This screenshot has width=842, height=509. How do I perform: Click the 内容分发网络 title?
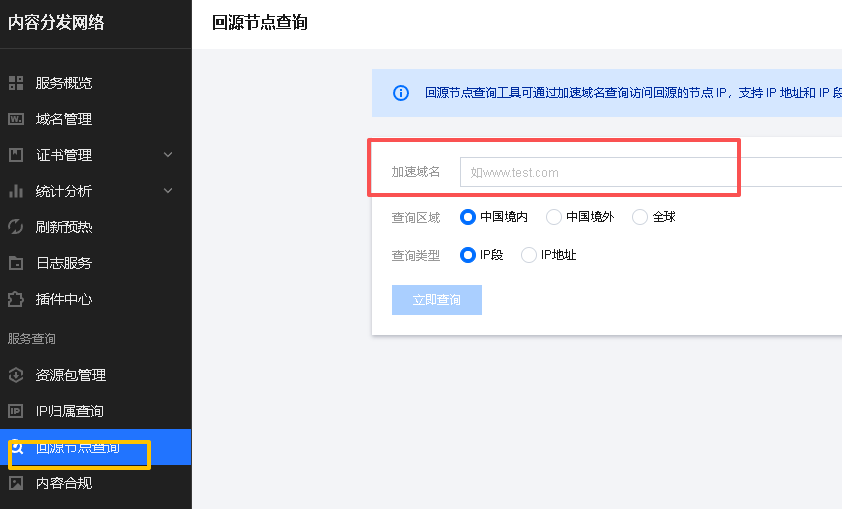point(56,23)
